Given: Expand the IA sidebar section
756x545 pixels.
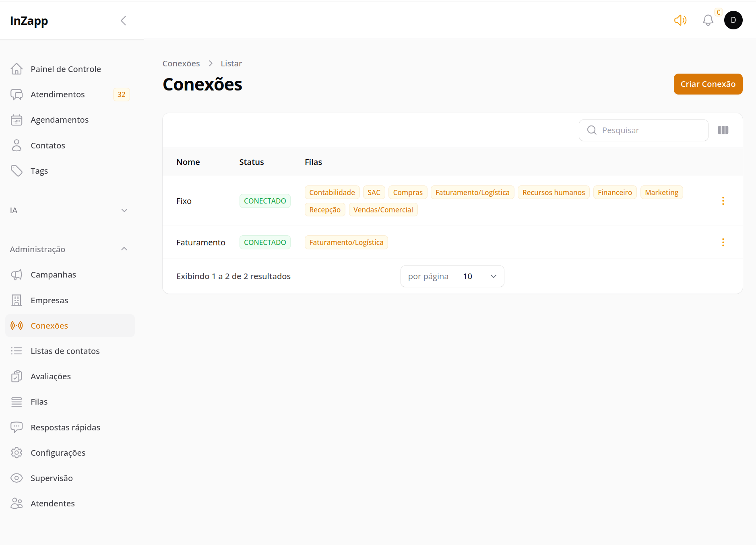Looking at the screenshot, I should click(x=124, y=210).
